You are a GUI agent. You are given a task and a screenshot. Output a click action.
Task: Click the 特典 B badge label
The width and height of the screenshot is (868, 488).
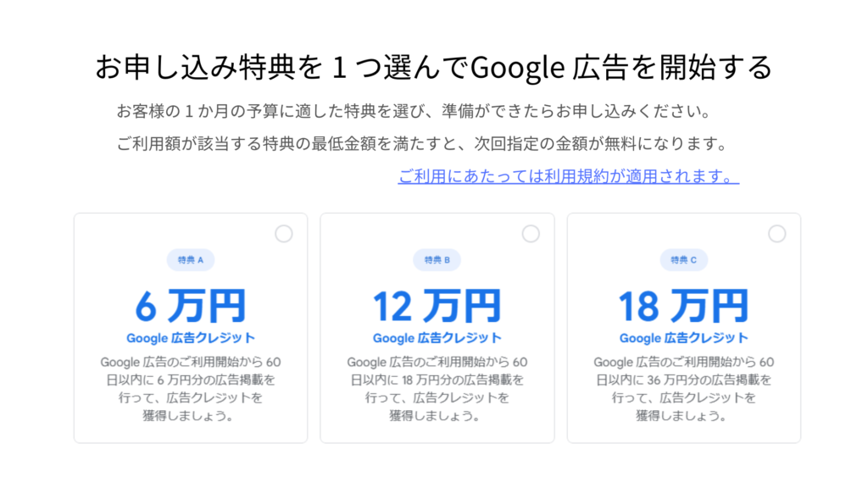(x=437, y=260)
